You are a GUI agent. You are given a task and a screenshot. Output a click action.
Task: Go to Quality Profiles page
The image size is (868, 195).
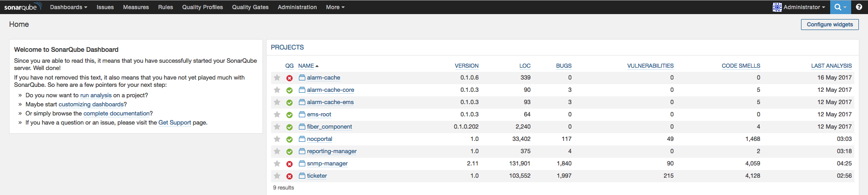click(202, 7)
